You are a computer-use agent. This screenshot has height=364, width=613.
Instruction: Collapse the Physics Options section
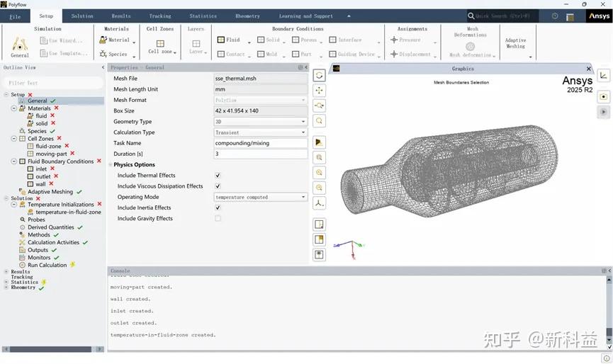coord(111,165)
